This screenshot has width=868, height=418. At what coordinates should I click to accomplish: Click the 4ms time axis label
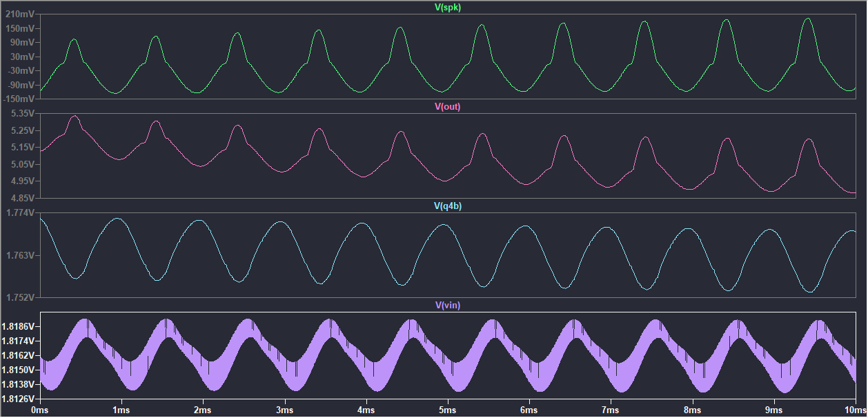(x=366, y=410)
